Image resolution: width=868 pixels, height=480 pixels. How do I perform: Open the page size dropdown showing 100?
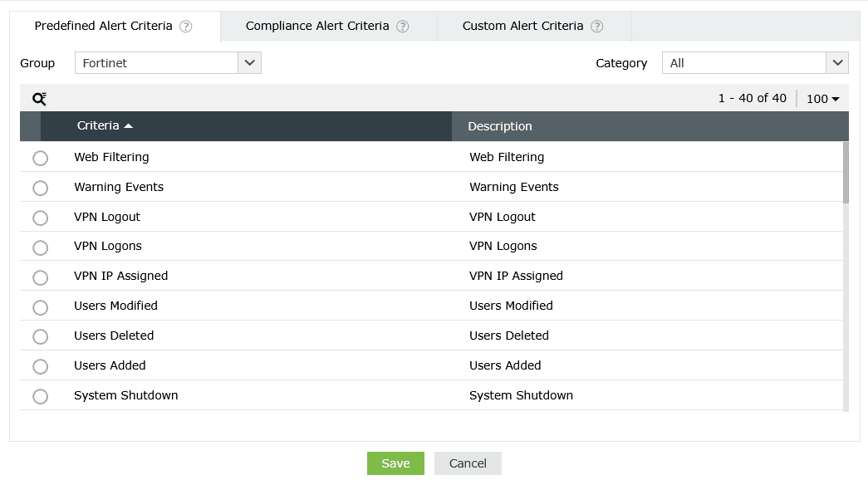[821, 98]
